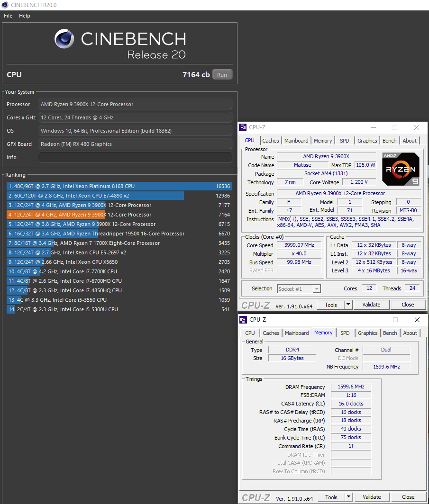Select the Intel Xeon Platinum 8168 ranking entry
429x504 pixels.
click(119, 186)
